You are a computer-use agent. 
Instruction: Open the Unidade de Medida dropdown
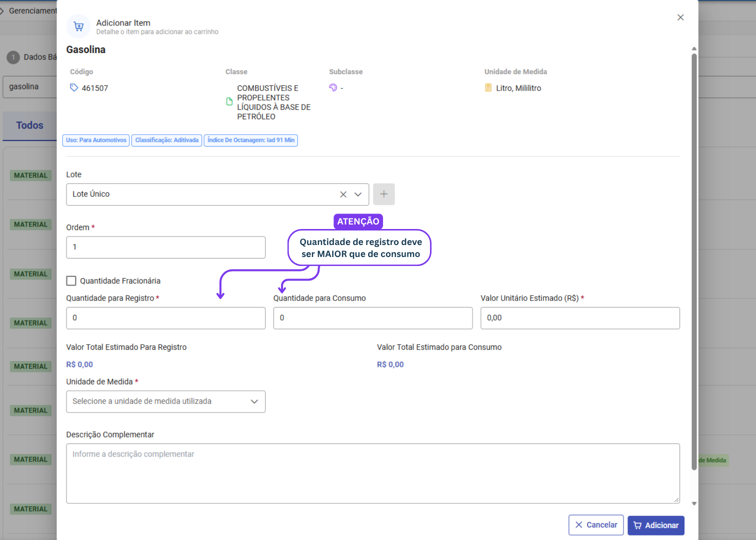coord(165,401)
